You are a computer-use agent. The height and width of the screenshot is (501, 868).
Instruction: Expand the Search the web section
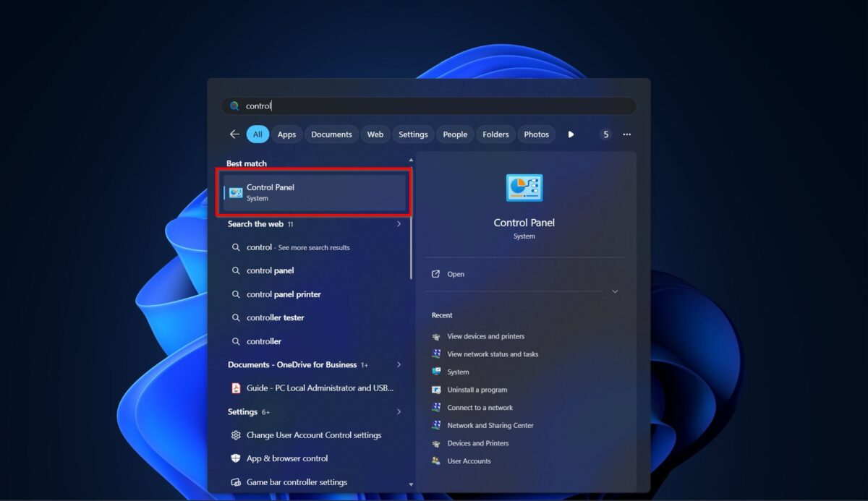(x=399, y=224)
